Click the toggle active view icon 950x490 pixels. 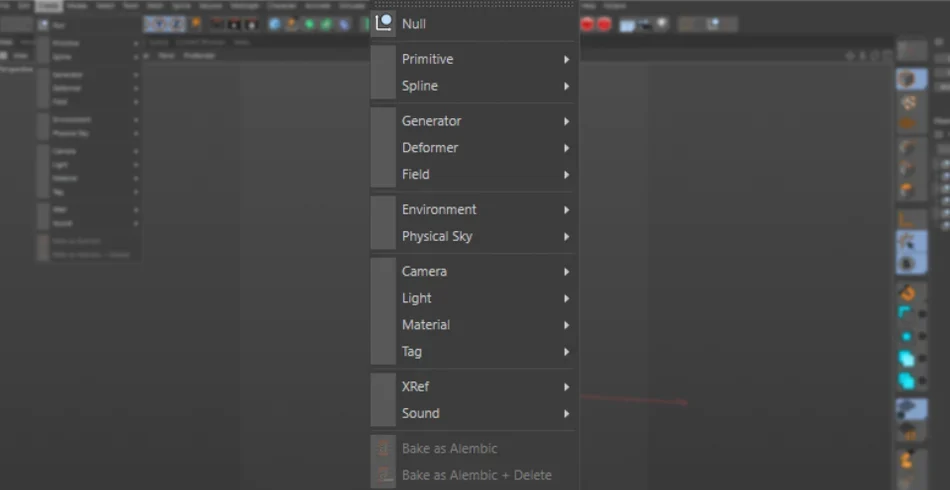887,56
